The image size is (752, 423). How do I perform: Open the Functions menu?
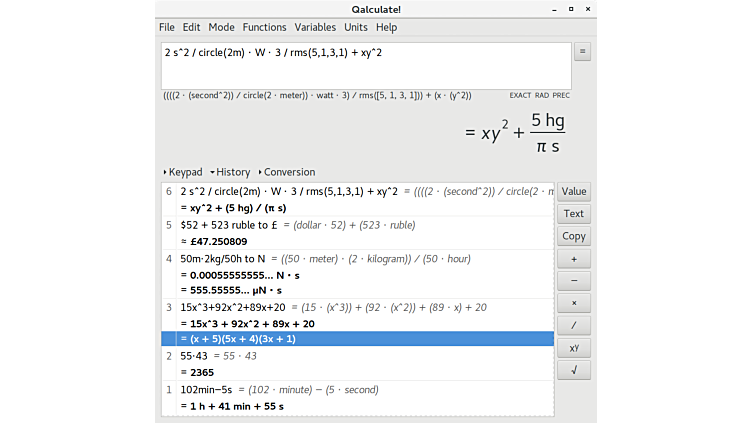click(264, 27)
